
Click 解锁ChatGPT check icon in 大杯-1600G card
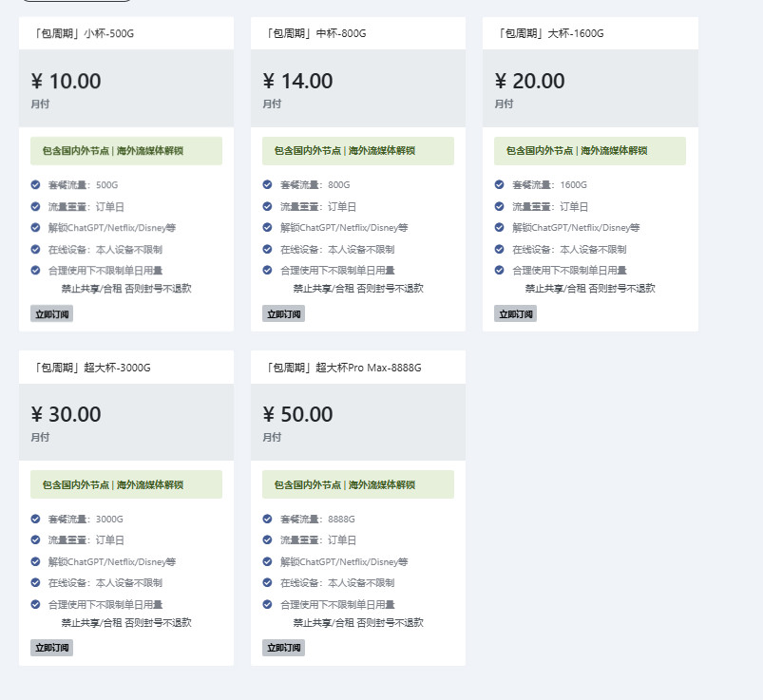click(500, 227)
